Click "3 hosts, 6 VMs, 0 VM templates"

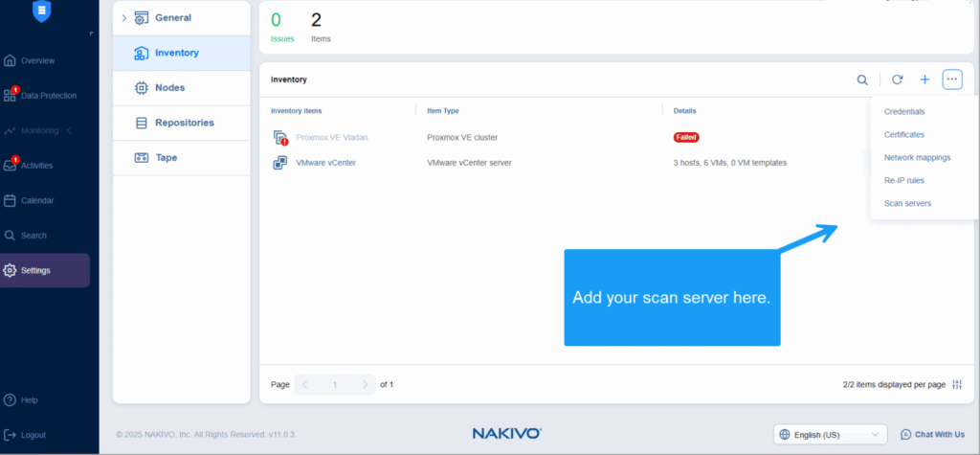(729, 163)
